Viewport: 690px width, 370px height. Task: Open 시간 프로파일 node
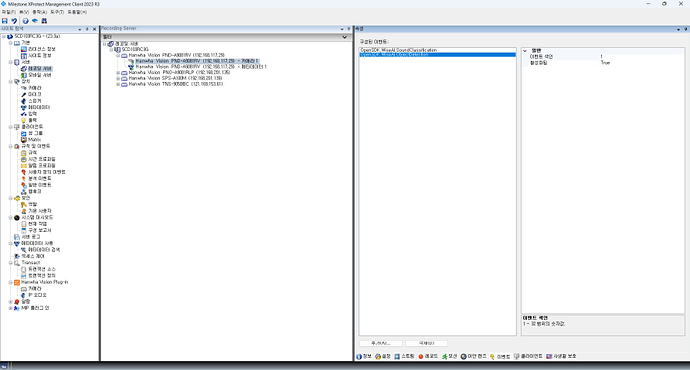42,159
